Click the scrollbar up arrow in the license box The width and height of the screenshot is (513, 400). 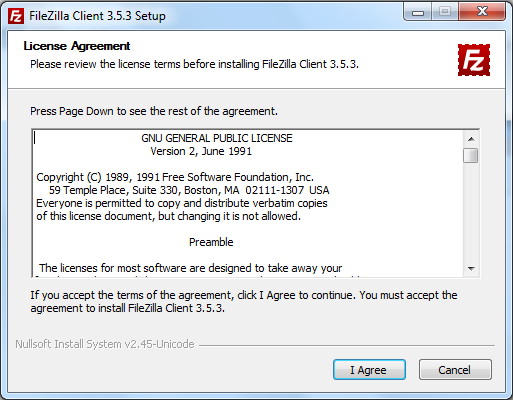pyautogui.click(x=471, y=139)
